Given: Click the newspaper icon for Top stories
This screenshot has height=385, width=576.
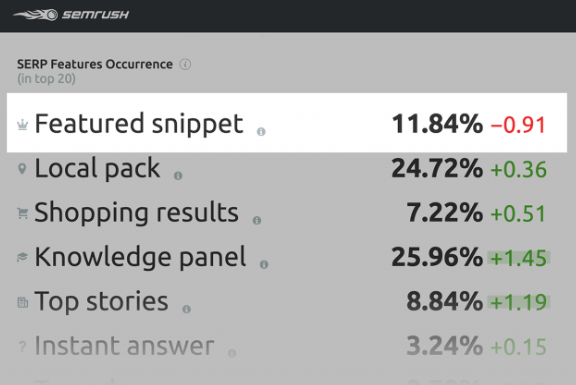Looking at the screenshot, I should click(23, 302).
